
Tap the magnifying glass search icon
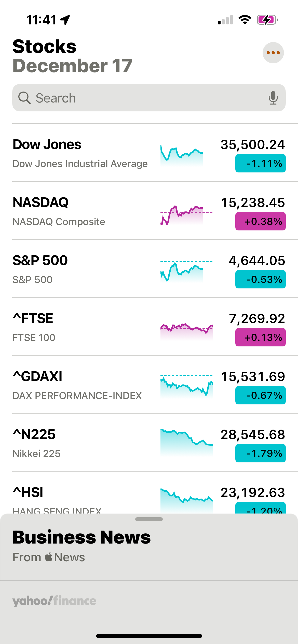[x=24, y=98]
